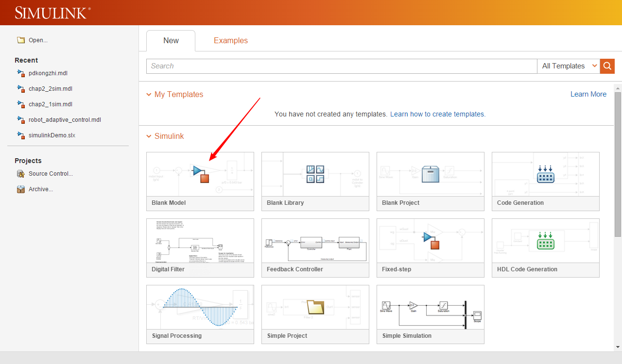Switch to the New tab
622x364 pixels.
[x=171, y=41]
